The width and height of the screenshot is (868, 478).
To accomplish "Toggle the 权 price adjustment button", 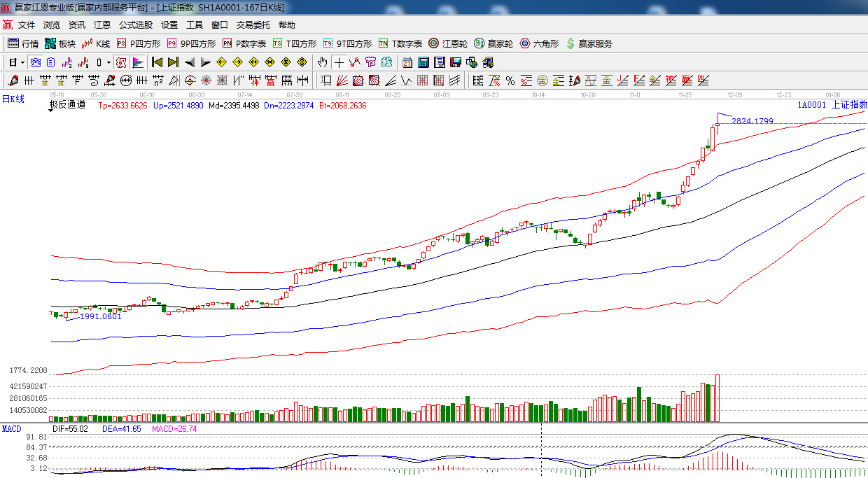I will click(x=120, y=62).
